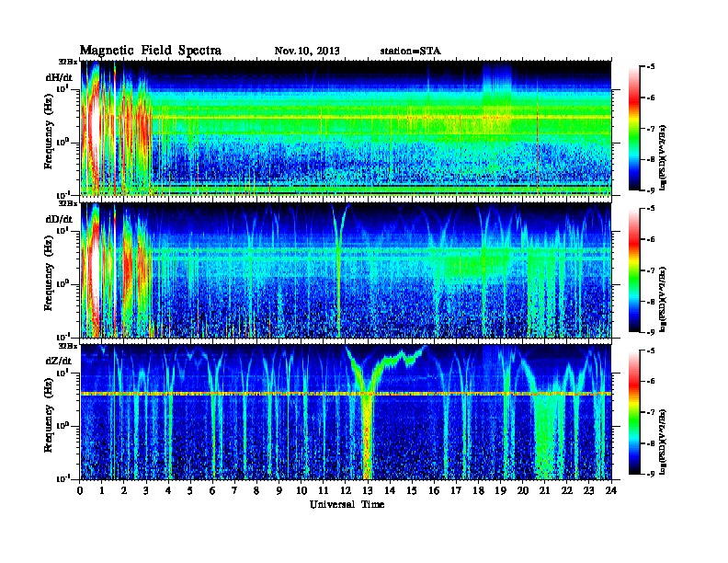Image resolution: width=728 pixels, height=563 pixels.
Task: Click the log(PSD) units label beside dZ/dt color bar
Action: point(663,441)
